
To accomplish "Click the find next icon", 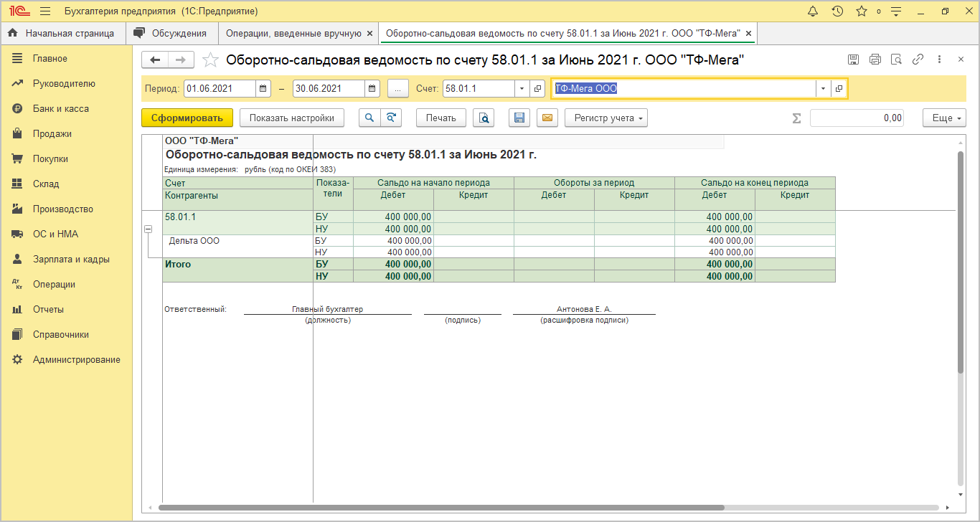I will click(391, 118).
